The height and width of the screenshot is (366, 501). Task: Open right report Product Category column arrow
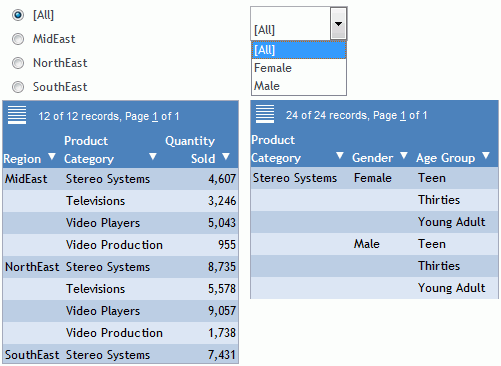click(x=340, y=155)
